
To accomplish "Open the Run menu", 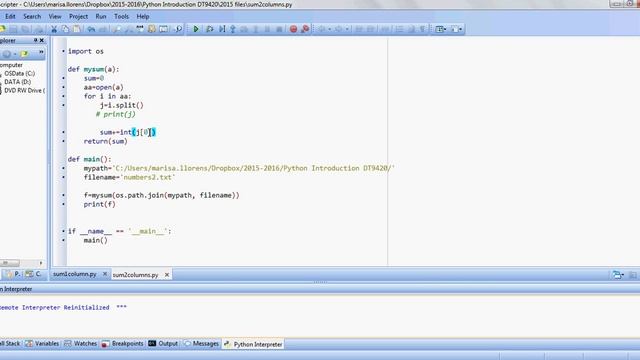I will click(x=101, y=16).
